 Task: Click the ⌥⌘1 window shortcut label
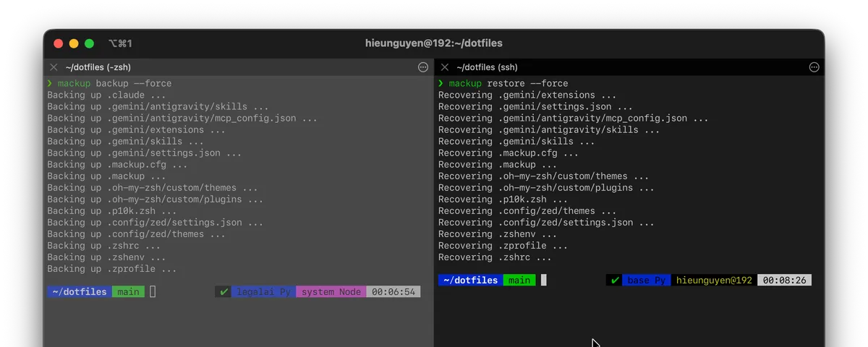click(120, 44)
